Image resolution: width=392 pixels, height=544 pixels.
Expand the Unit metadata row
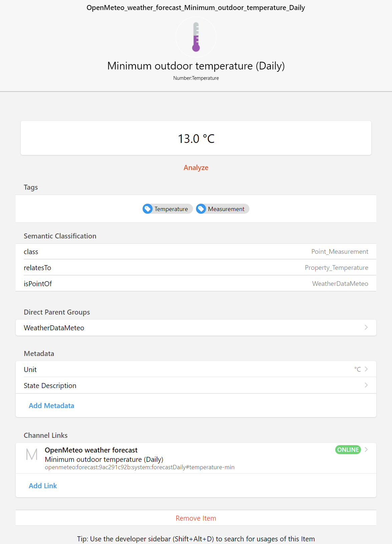tap(366, 369)
